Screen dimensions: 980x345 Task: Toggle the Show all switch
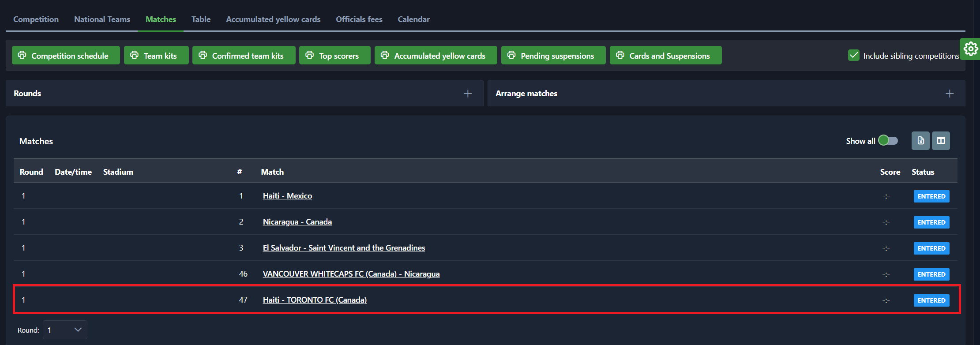click(x=888, y=141)
